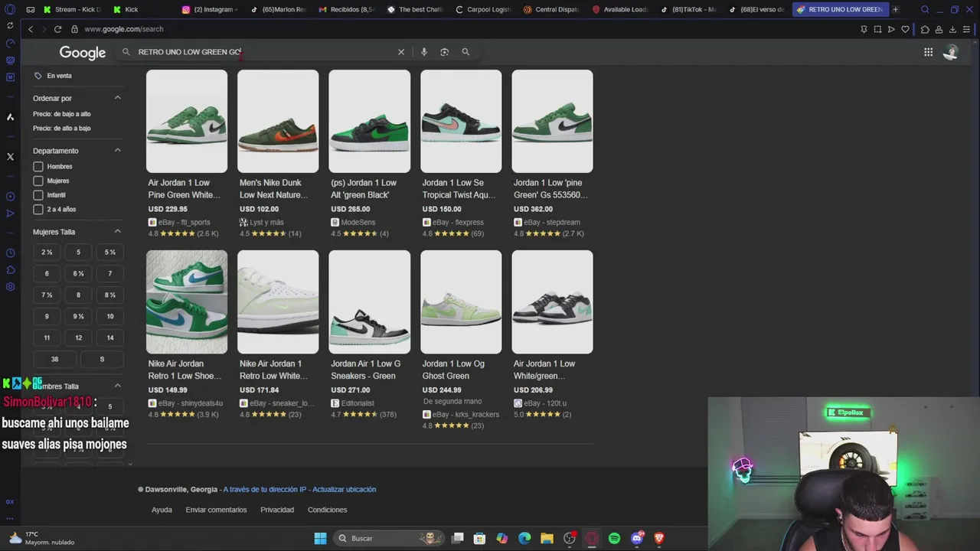Reload the page with the refresh icon
Viewport: 980px width, 551px height.
coord(57,29)
